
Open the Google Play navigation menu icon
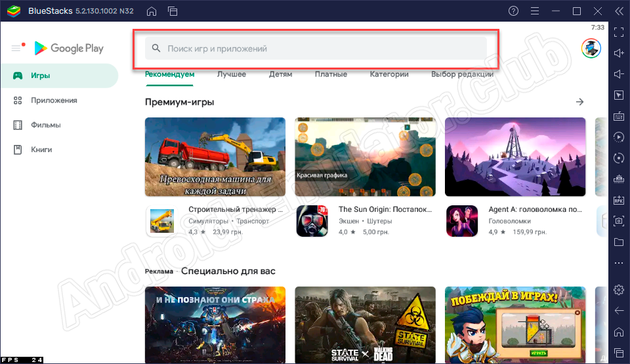pos(16,48)
